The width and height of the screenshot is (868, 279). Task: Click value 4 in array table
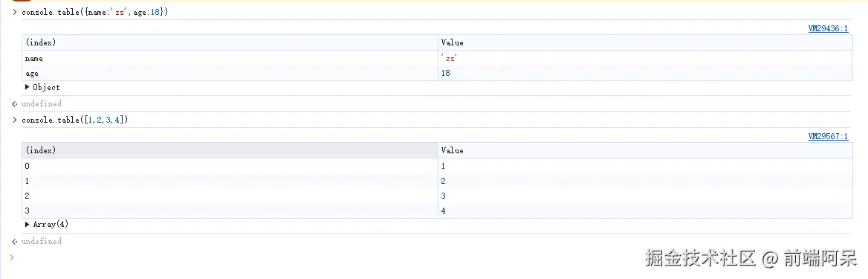pyautogui.click(x=645, y=211)
